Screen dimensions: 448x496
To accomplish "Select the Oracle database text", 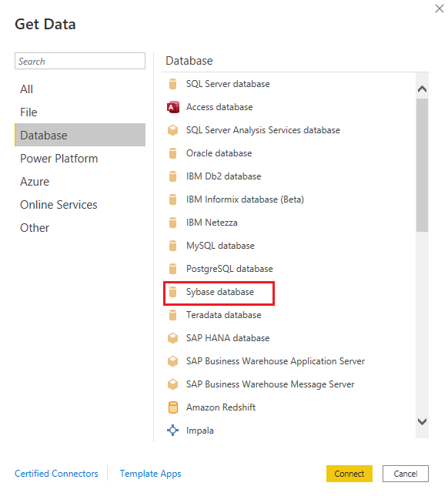I will [x=219, y=153].
